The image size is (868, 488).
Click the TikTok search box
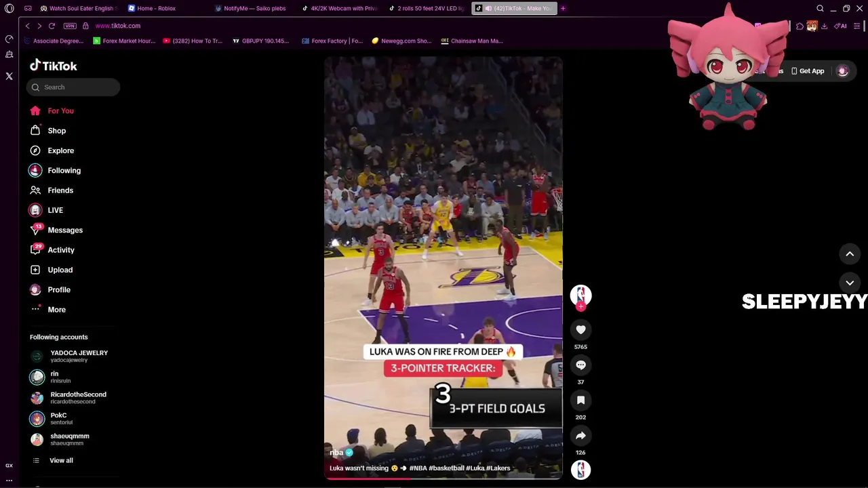pos(73,87)
